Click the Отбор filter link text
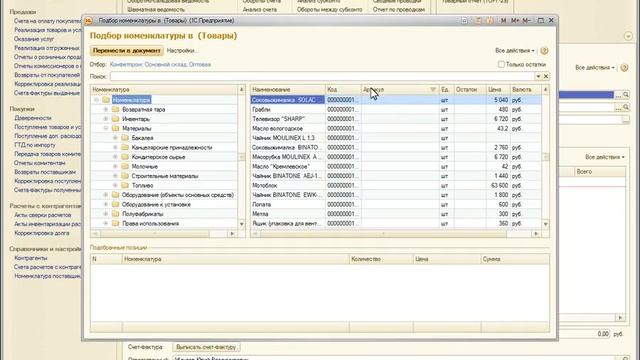This screenshot has height=360, width=640. click(x=160, y=64)
